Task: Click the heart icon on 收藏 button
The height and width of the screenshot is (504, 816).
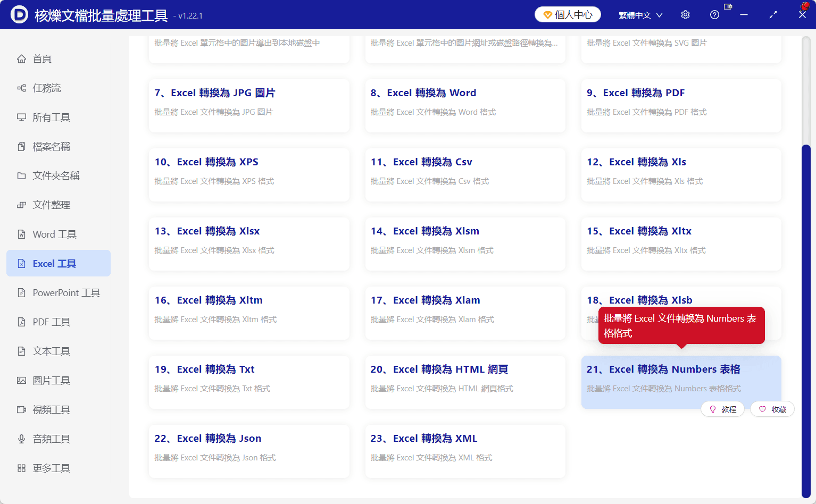Action: tap(762, 409)
